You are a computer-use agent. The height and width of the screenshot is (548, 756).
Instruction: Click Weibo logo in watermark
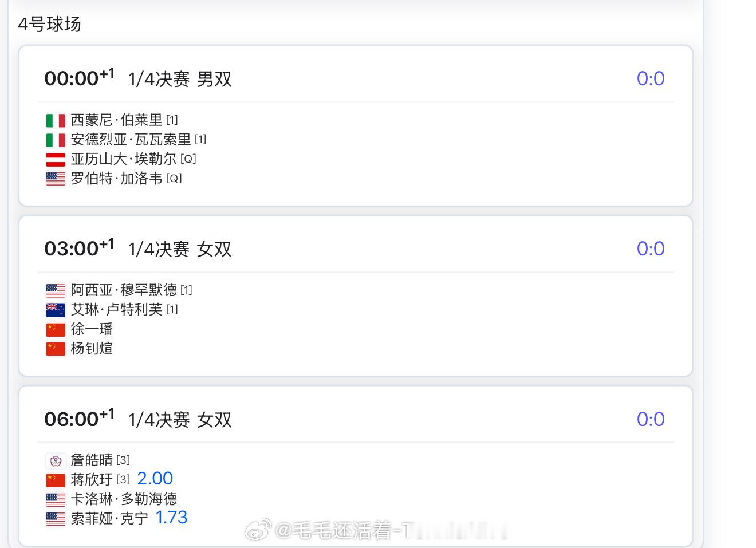[258, 530]
